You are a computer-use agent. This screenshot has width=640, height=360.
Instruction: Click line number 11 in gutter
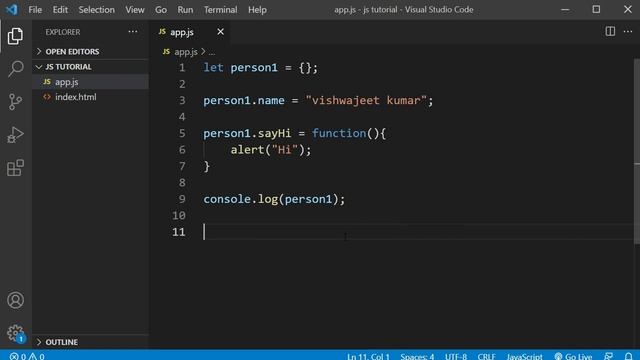[x=178, y=232]
